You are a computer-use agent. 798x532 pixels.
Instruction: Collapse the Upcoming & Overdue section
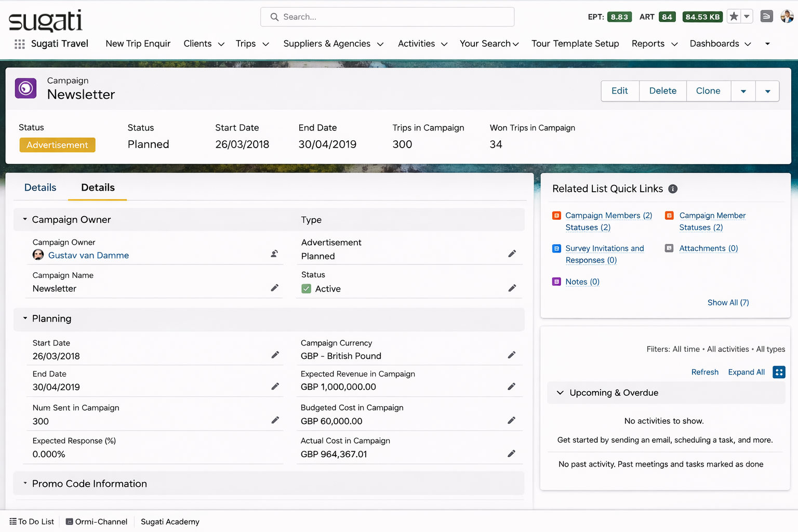point(560,393)
